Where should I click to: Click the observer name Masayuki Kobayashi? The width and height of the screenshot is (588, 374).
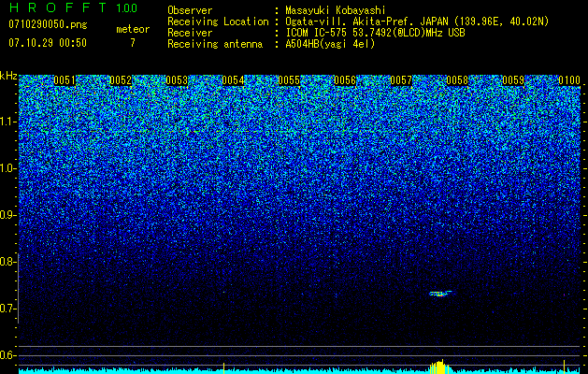pos(336,10)
